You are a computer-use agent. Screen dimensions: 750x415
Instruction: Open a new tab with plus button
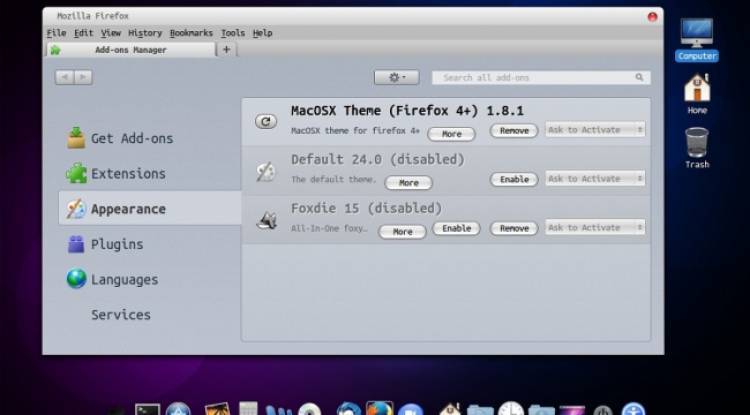tap(226, 49)
